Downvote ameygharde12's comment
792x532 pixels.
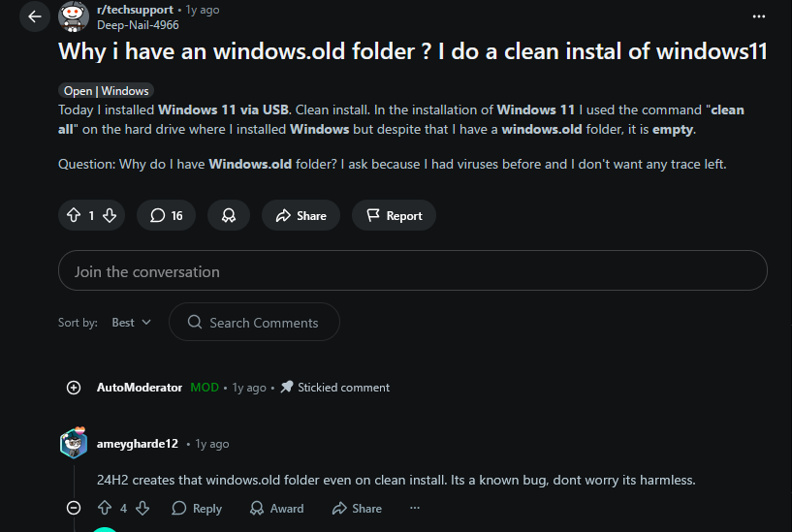coord(142,508)
